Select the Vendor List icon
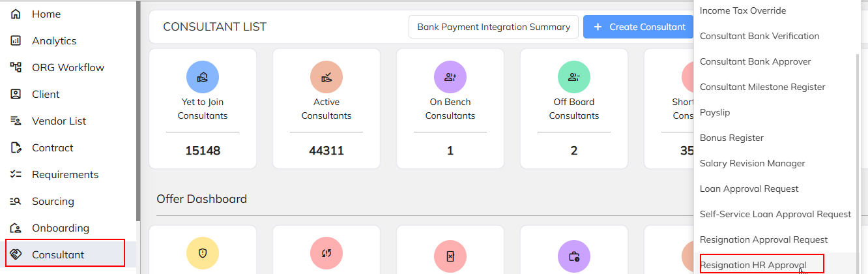Screen dimensions: 868x274 click(16, 121)
